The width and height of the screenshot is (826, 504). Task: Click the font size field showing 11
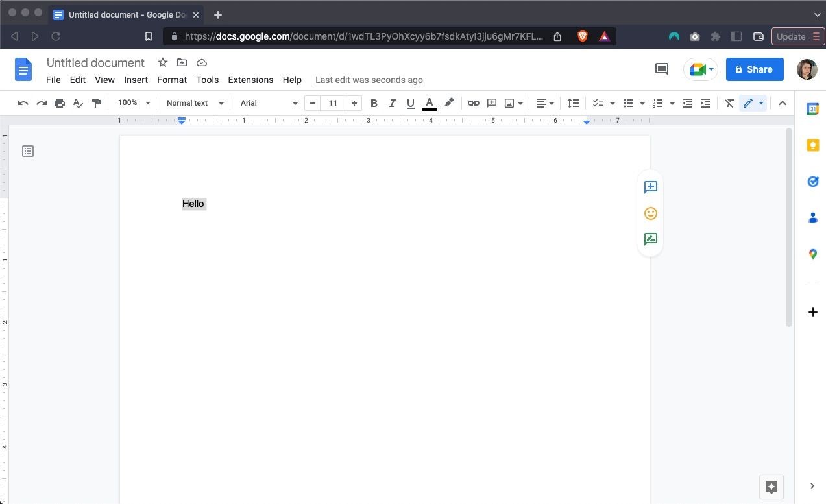coord(333,103)
